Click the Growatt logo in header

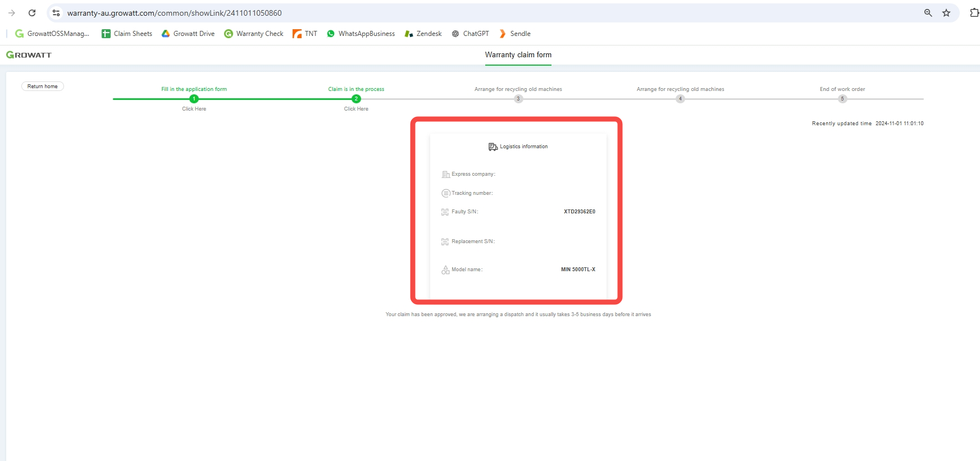pyautogui.click(x=29, y=55)
